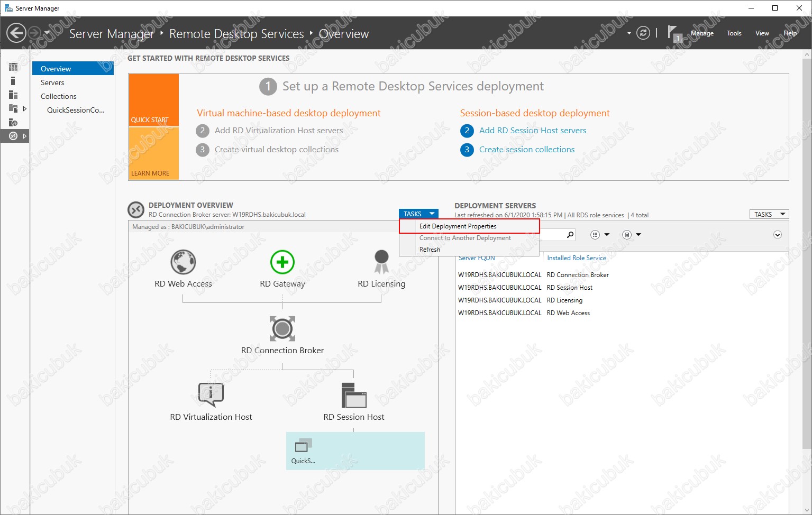Select the RD Session Host server row

coord(622,288)
